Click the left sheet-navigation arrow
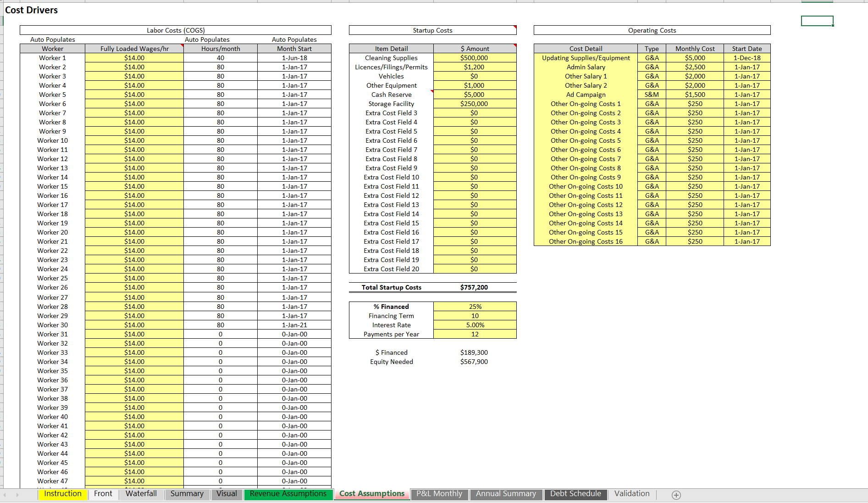 click(x=6, y=495)
